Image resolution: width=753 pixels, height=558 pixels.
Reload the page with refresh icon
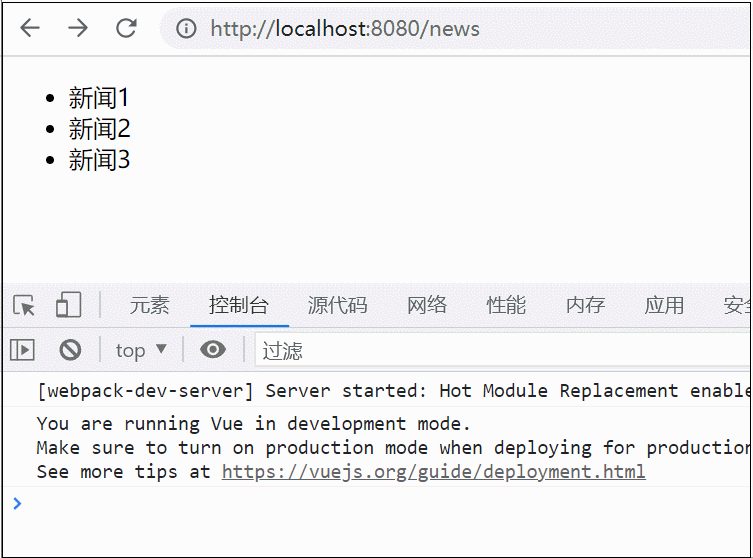pos(126,29)
